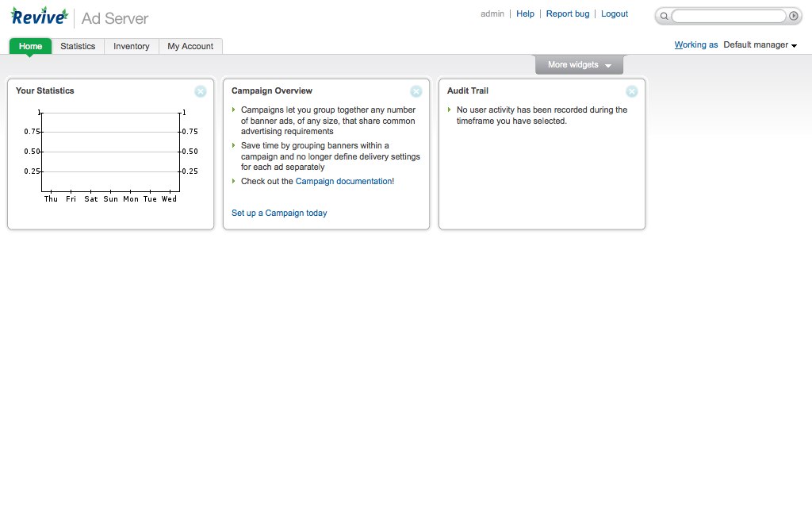Expand the bullet arrow beside the Audit Trail message
The width and height of the screenshot is (812, 508).
point(450,110)
